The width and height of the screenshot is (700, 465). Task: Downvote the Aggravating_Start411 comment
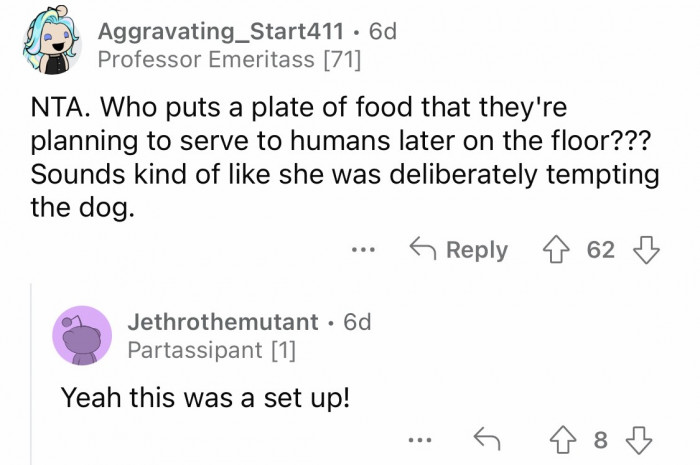pyautogui.click(x=643, y=250)
